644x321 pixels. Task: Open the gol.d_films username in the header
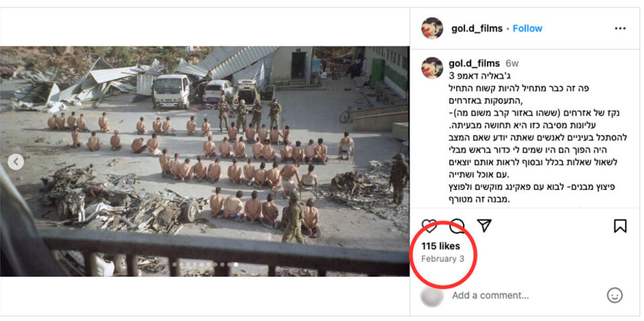476,28
